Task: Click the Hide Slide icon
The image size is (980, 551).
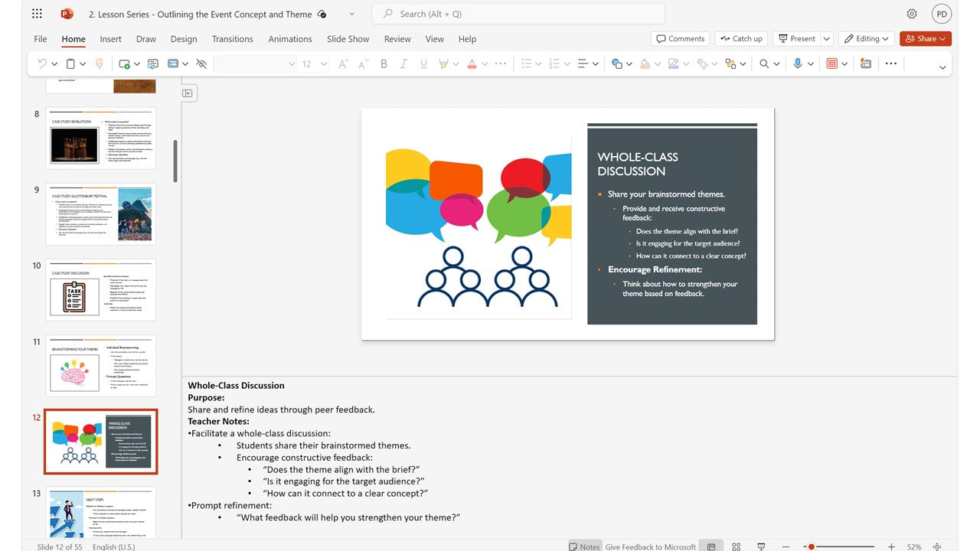Action: click(201, 64)
